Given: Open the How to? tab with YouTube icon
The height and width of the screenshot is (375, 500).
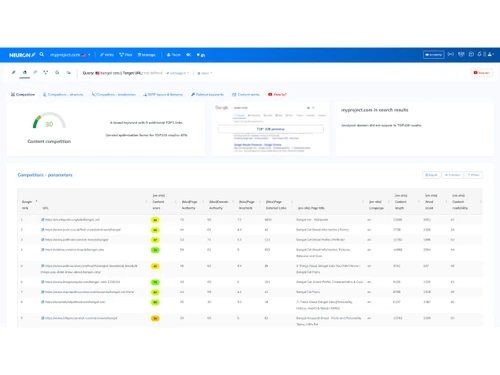Looking at the screenshot, I should 277,95.
